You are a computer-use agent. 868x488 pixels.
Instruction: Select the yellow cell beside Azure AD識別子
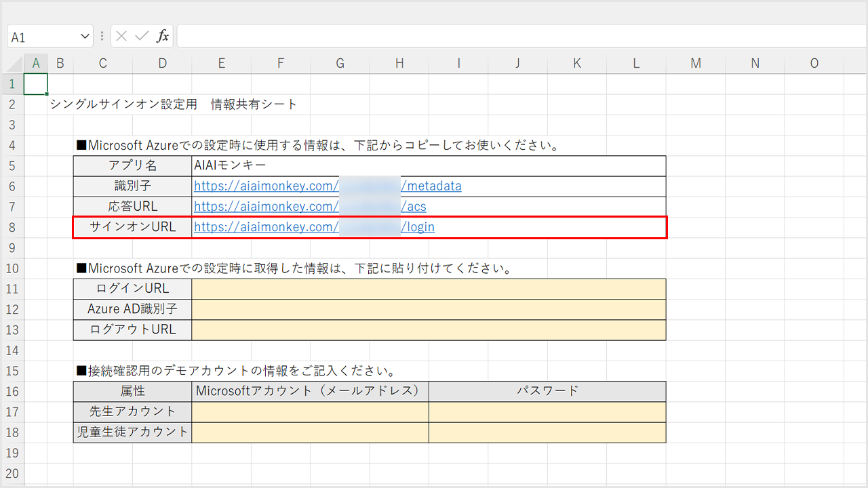coord(429,309)
